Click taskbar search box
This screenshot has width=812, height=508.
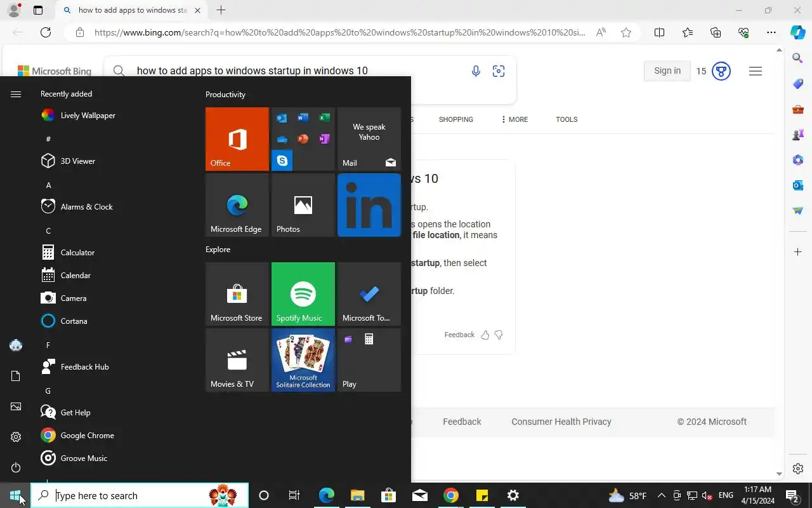pyautogui.click(x=140, y=495)
